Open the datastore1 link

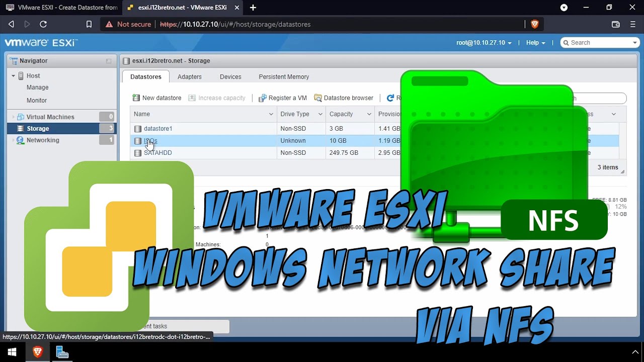pos(158,129)
